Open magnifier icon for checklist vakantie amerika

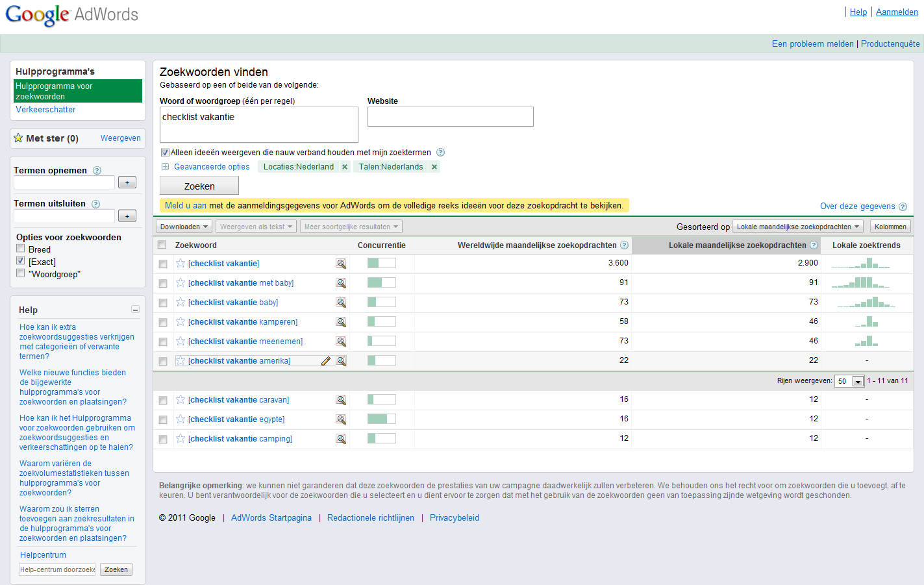(341, 361)
